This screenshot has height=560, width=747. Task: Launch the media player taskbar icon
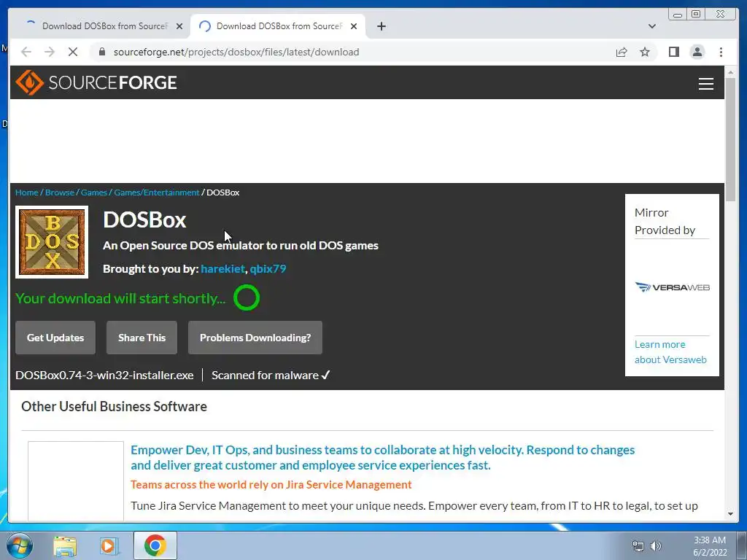[x=109, y=546]
